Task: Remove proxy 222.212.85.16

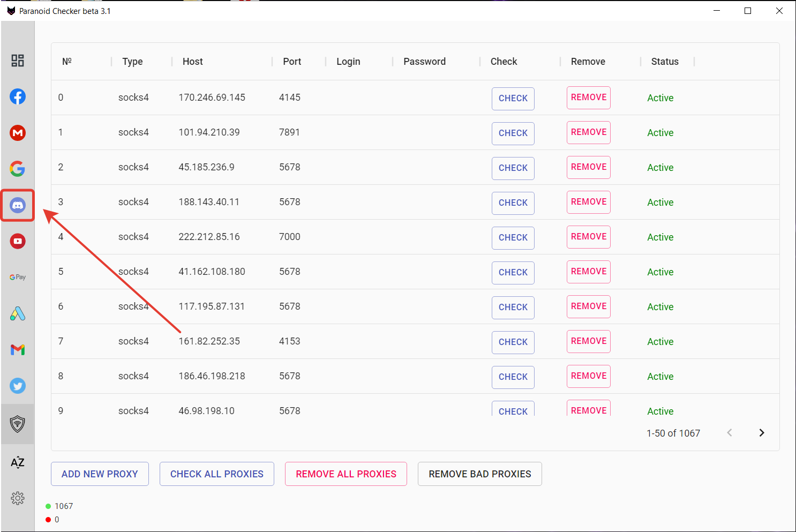Action: [589, 237]
